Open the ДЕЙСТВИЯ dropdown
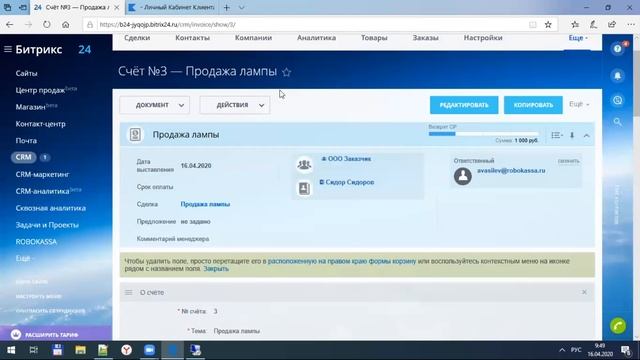Screen dimensions: 640x360 [x=235, y=105]
